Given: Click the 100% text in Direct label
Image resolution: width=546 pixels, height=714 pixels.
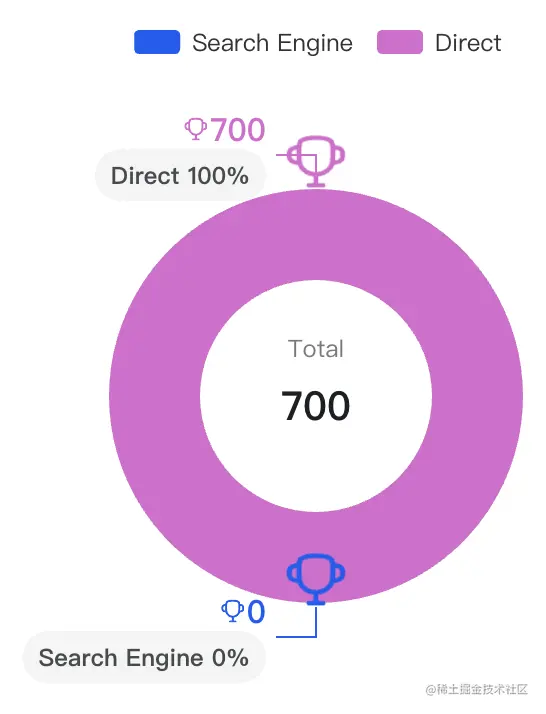Looking at the screenshot, I should pos(218,176).
